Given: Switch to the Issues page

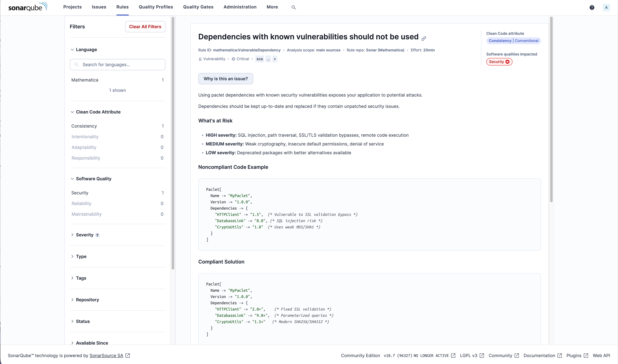Looking at the screenshot, I should coord(99,7).
